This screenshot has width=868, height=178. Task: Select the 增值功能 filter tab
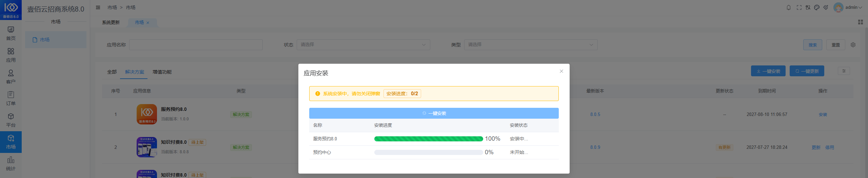click(162, 72)
